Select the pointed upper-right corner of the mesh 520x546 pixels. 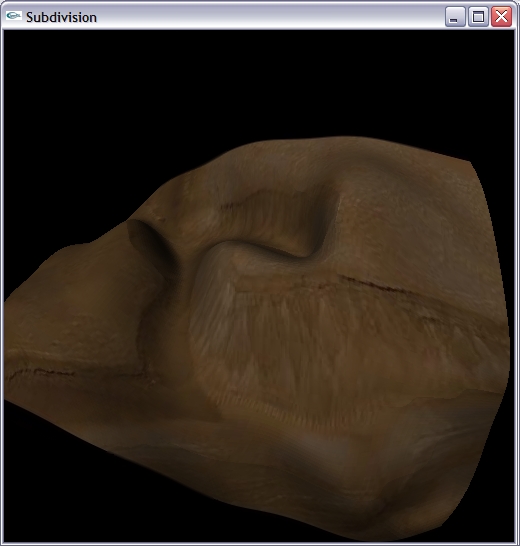point(471,164)
